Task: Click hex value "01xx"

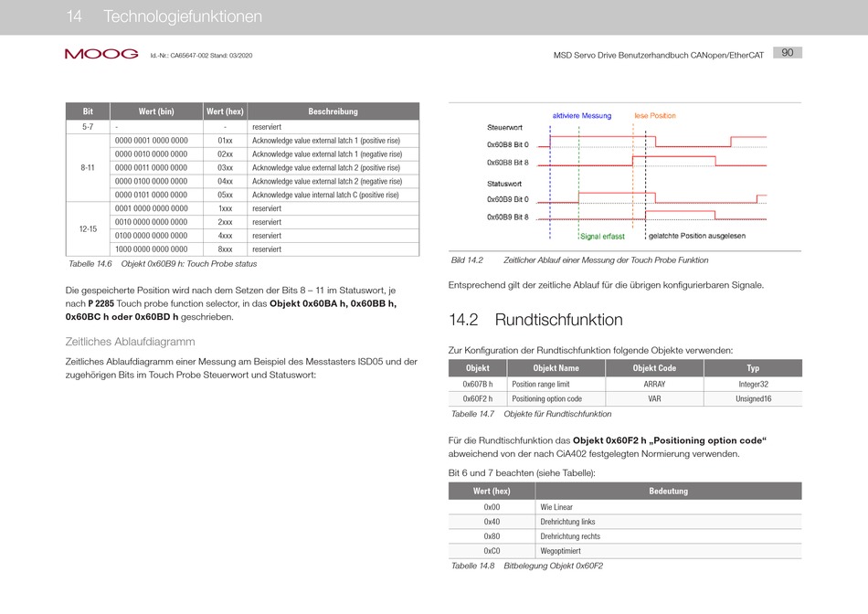Action: click(x=225, y=141)
